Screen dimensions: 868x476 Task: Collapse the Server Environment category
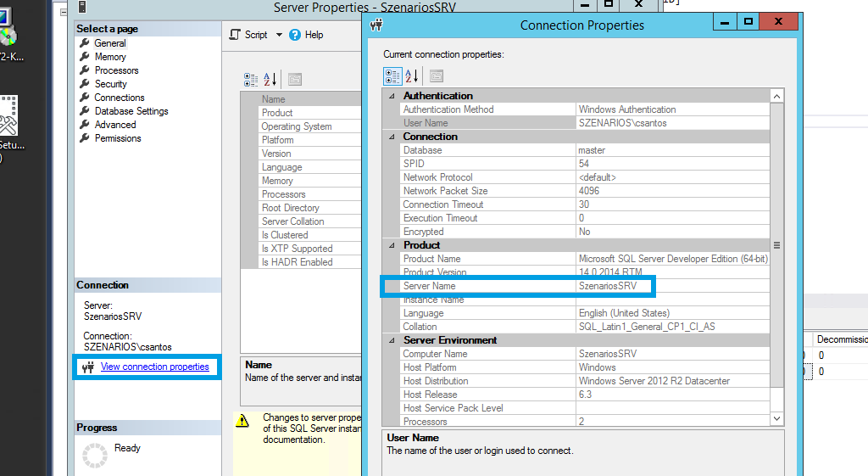coord(392,340)
